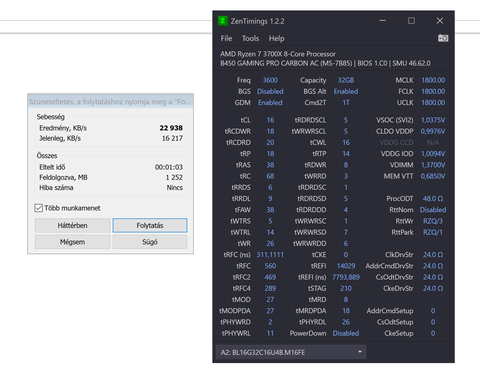
Task: Select the A2: BL16G32C16U4B.M16FE combo box
Action: point(291,352)
